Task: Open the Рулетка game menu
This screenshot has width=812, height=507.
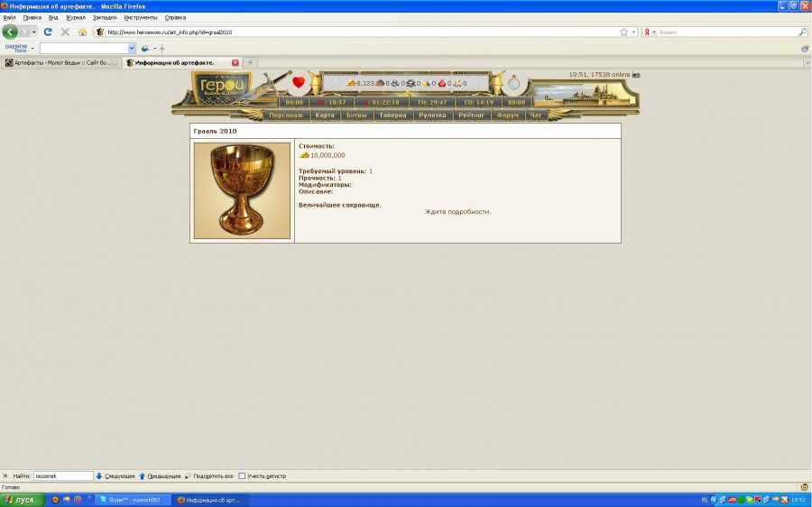Action: 432,115
